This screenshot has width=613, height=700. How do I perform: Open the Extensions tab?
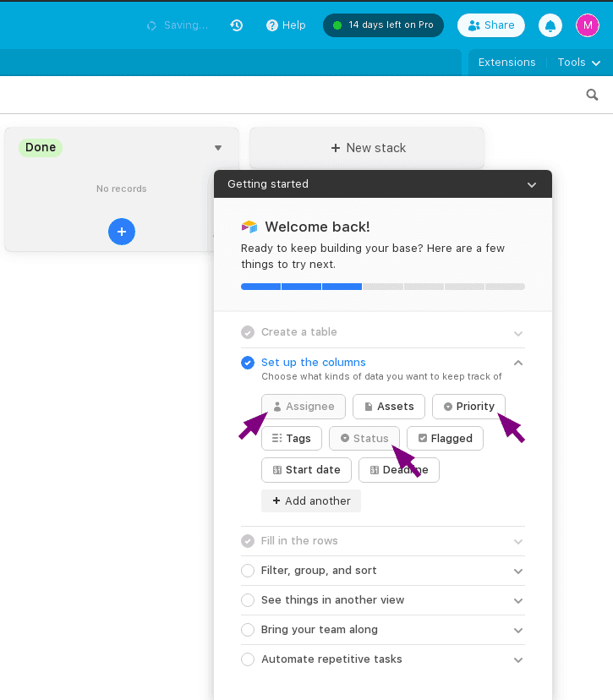506,63
